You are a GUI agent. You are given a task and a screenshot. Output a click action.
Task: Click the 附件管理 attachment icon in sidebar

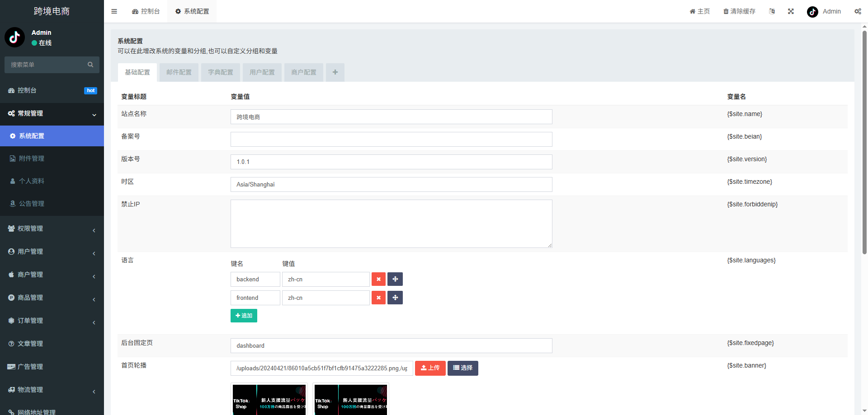(x=12, y=159)
